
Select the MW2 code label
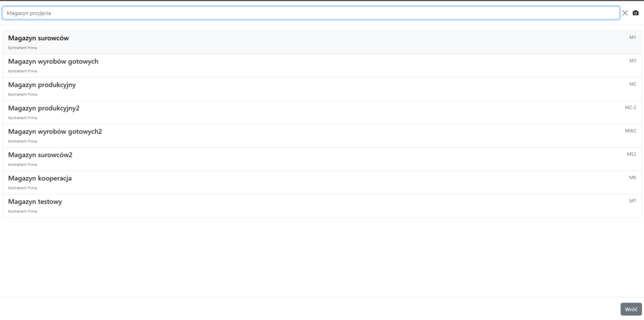[x=630, y=131]
